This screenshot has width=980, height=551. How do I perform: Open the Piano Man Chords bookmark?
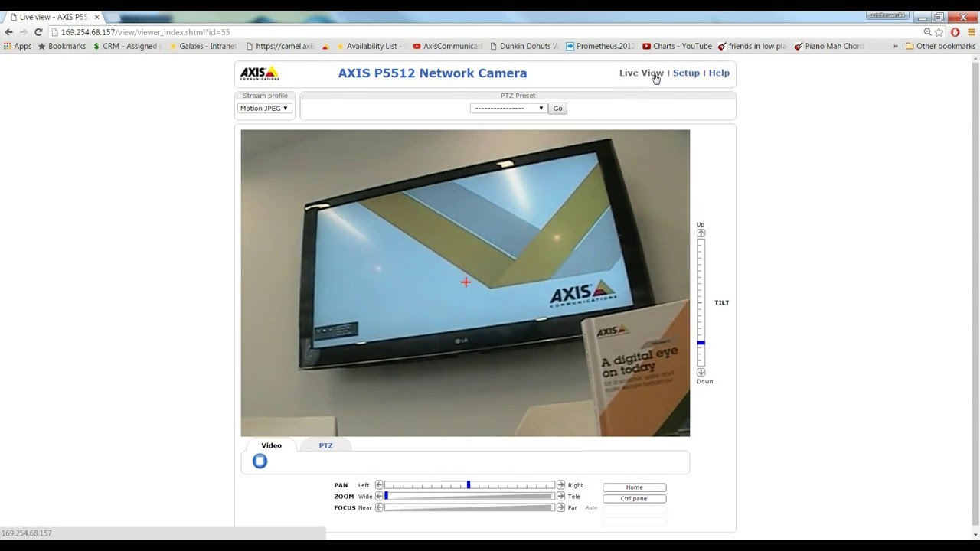(829, 46)
